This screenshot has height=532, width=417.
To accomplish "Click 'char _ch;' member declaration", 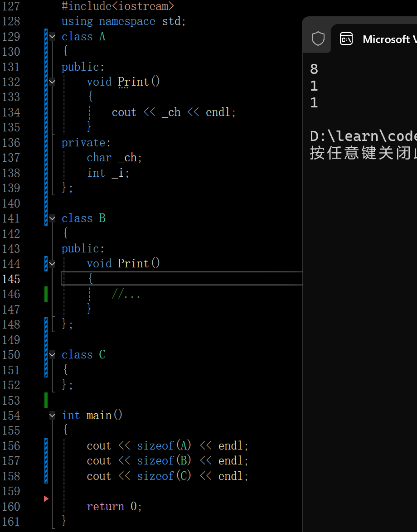I will tap(114, 157).
